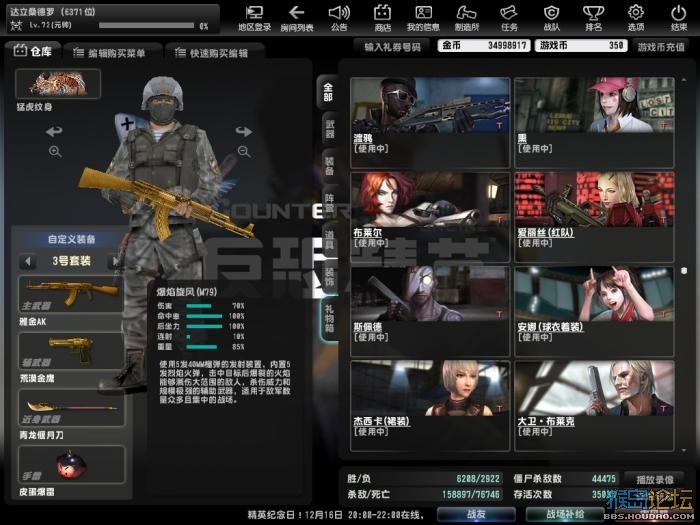Select the 猛虎纹身 tiger tattoo item
The height and width of the screenshot is (525, 700).
pos(58,83)
